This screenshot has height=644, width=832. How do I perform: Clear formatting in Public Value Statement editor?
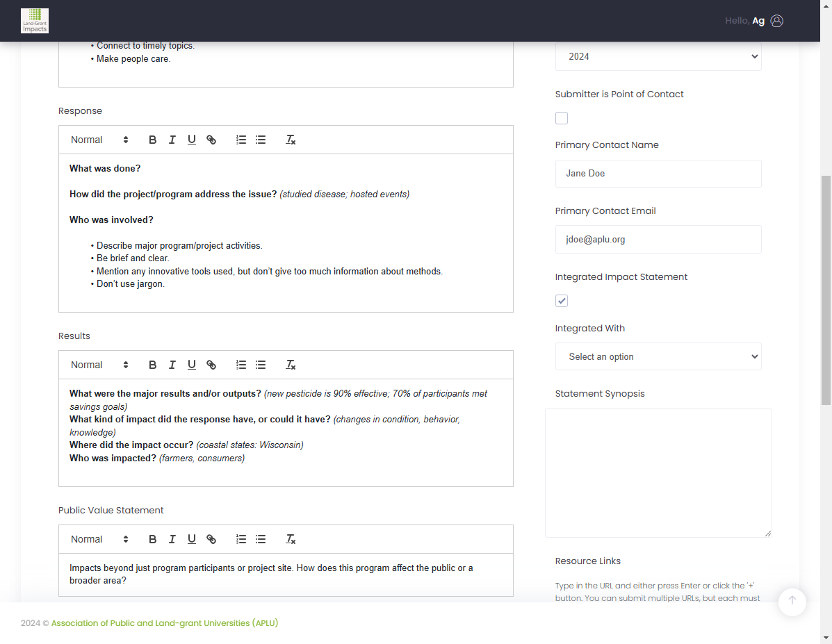pos(291,539)
